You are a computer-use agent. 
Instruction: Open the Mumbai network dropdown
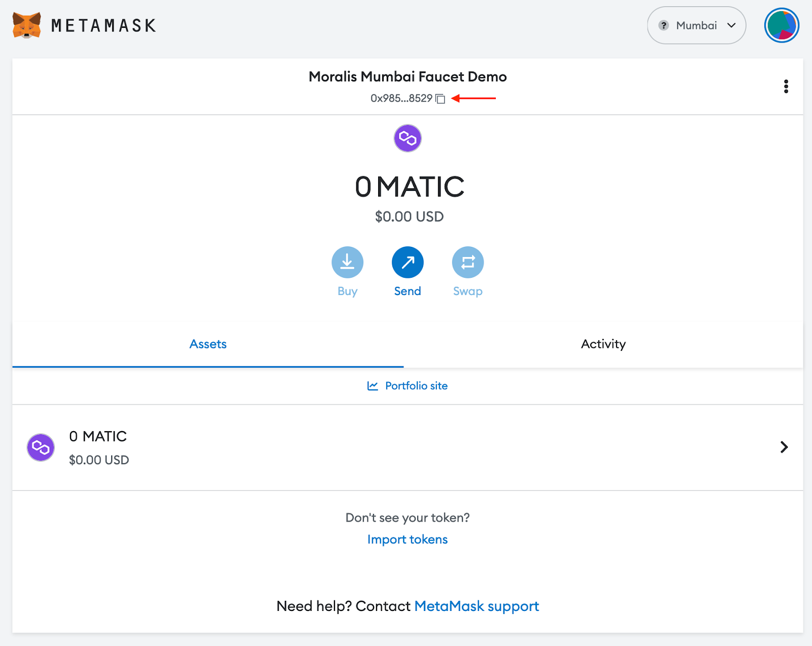[696, 25]
